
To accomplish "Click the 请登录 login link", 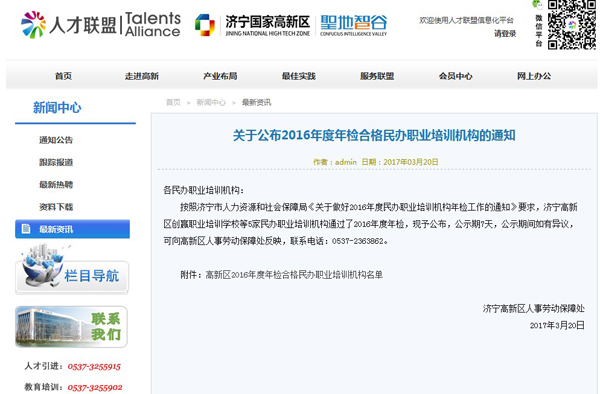I will [505, 34].
